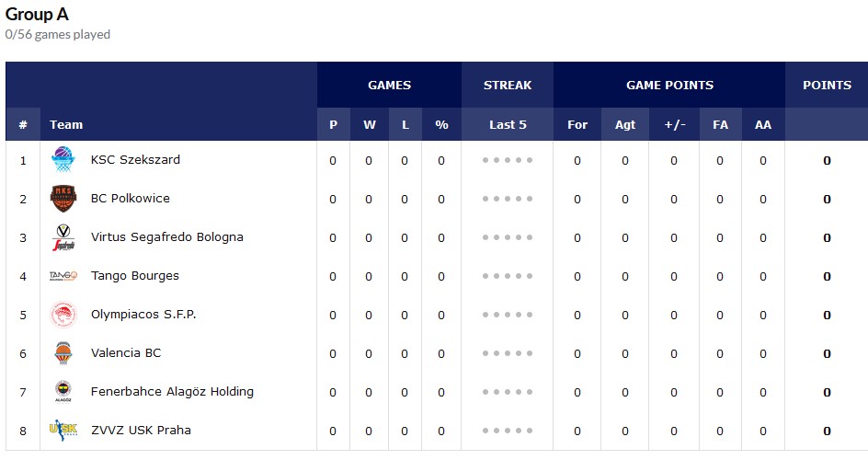
Task: Click the Last 5 streak header
Action: pyautogui.click(x=508, y=125)
